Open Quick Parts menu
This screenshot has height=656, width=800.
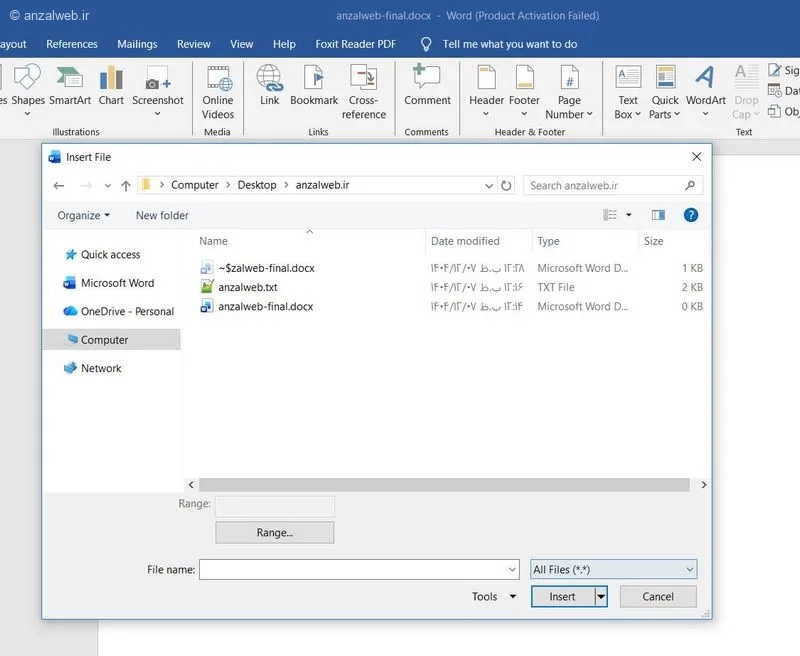coord(665,92)
